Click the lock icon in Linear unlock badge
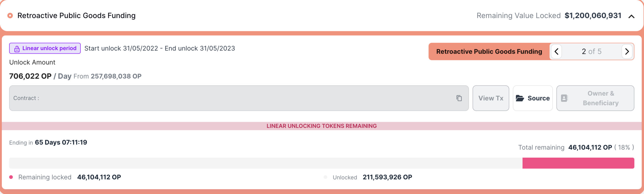Screen dimensions: 644x194 click(x=17, y=49)
